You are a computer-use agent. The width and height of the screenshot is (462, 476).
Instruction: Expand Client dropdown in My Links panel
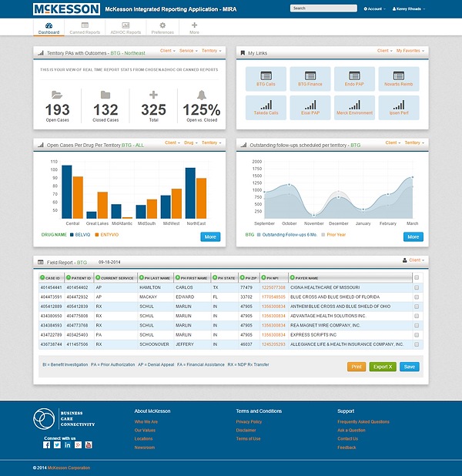385,51
